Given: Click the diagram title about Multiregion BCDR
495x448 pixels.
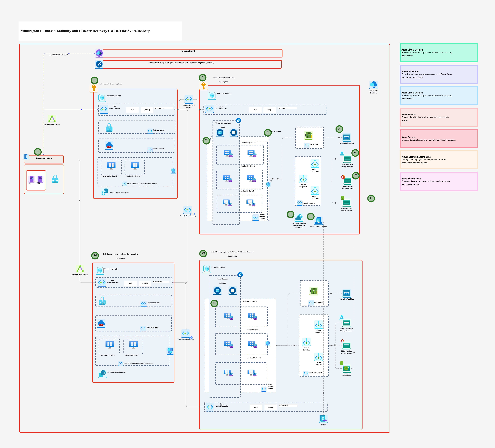Looking at the screenshot, I should coord(85,31).
